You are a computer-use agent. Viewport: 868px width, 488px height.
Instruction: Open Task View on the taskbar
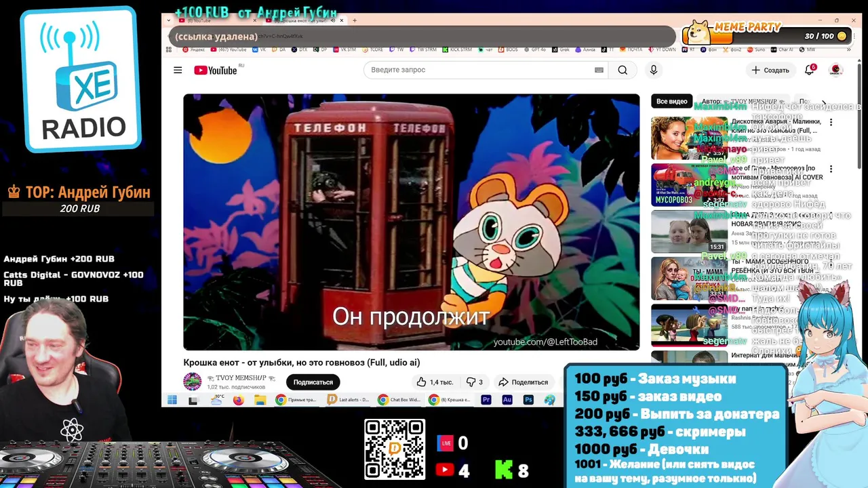tap(193, 401)
